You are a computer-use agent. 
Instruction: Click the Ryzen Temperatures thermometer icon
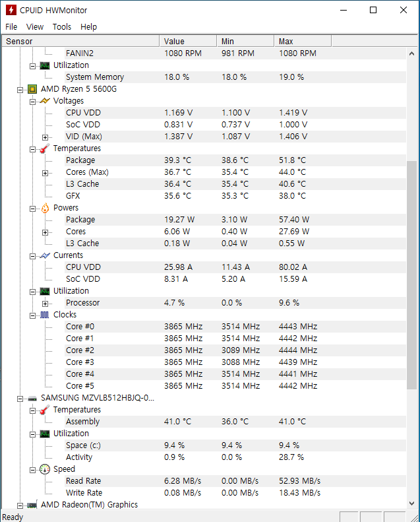tap(45, 148)
